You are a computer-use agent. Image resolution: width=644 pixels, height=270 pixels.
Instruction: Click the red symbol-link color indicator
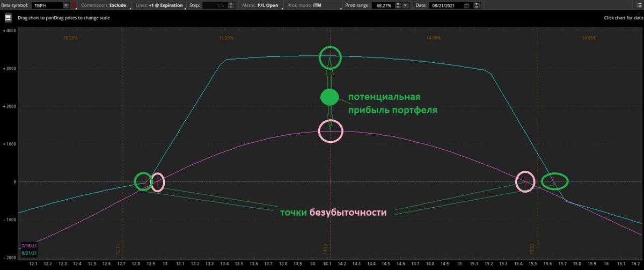pyautogui.click(x=74, y=5)
